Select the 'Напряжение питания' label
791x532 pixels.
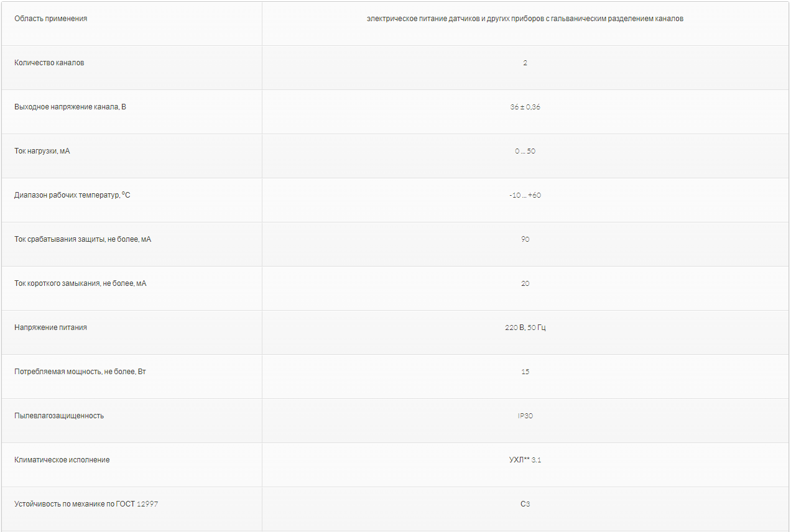tap(51, 328)
